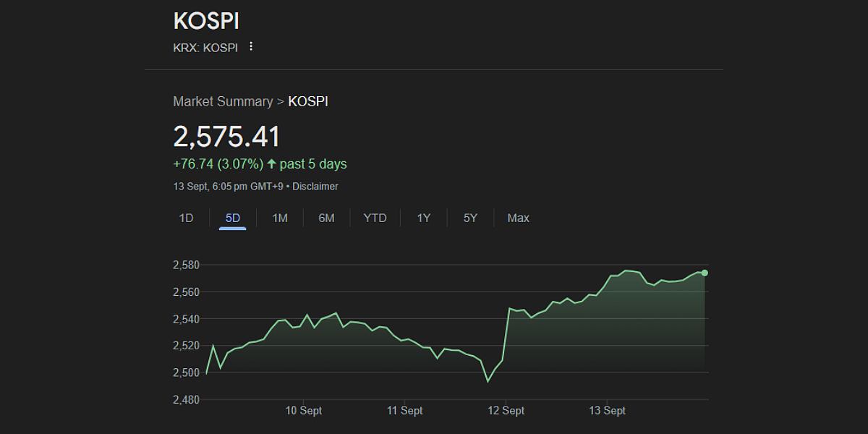
Task: Show the YTD chart range
Action: pyautogui.click(x=375, y=218)
